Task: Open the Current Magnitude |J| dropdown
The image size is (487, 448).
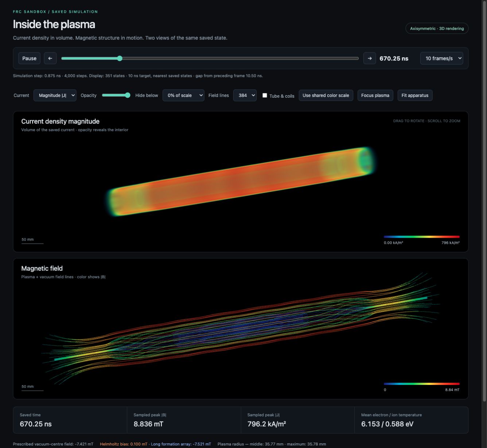Action: 55,96
